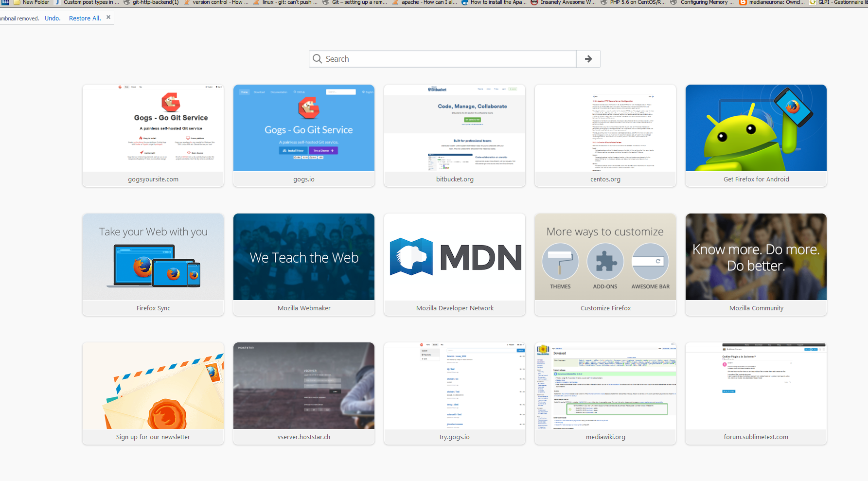
Task: Open the Sign up for our newsletter tile
Action: coord(153,393)
